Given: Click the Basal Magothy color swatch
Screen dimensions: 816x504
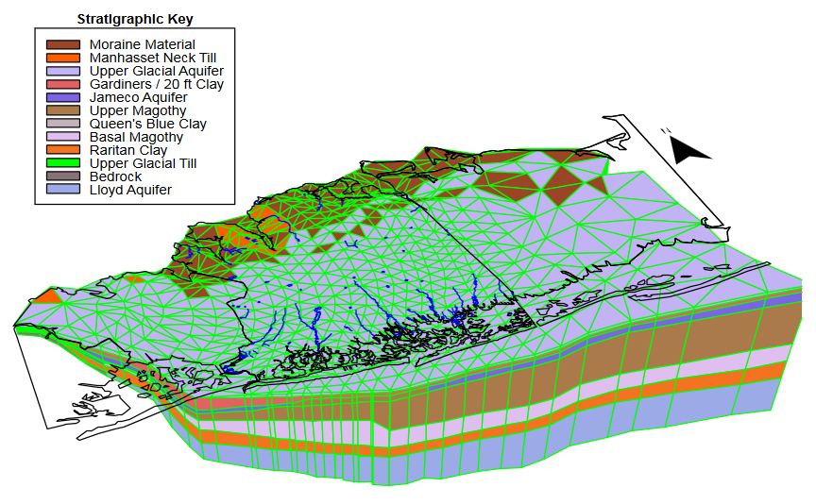Looking at the screenshot, I should click(63, 137).
